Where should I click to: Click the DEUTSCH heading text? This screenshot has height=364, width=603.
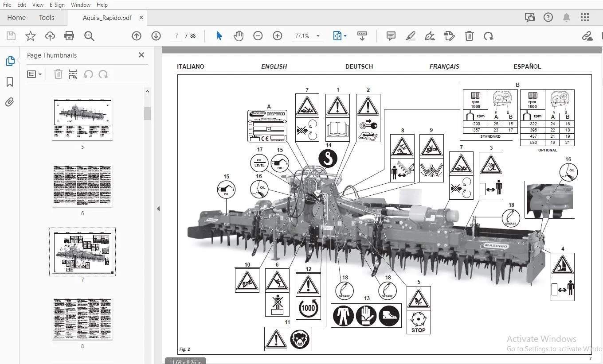(359, 66)
